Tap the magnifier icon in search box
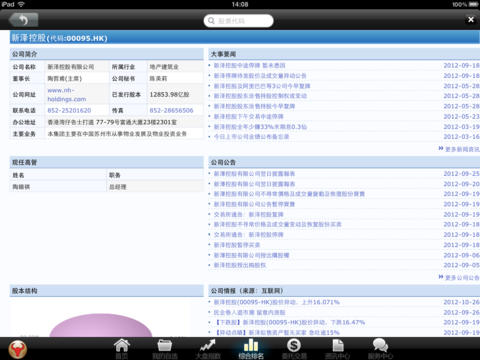 click(x=211, y=21)
